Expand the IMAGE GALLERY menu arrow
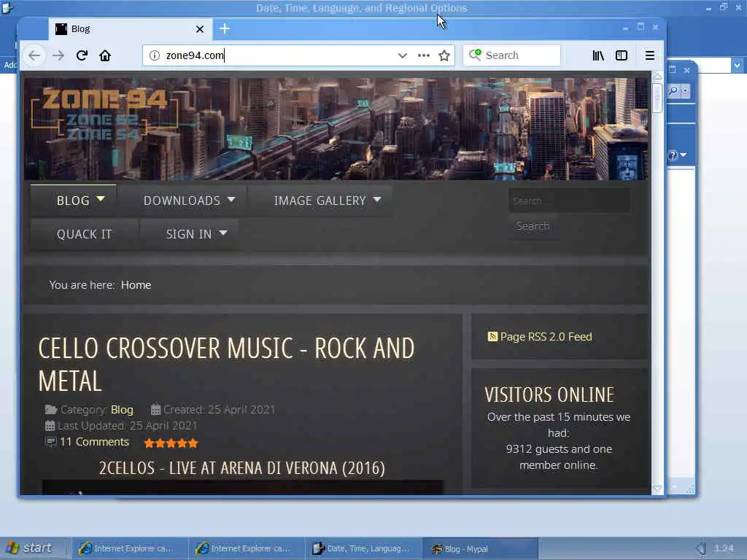 point(377,200)
